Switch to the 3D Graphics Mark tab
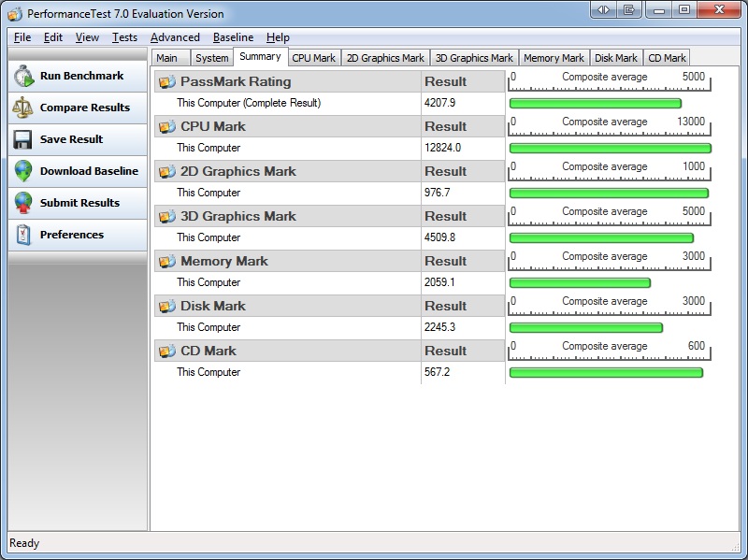Viewport: 748px width, 560px height. click(x=474, y=58)
